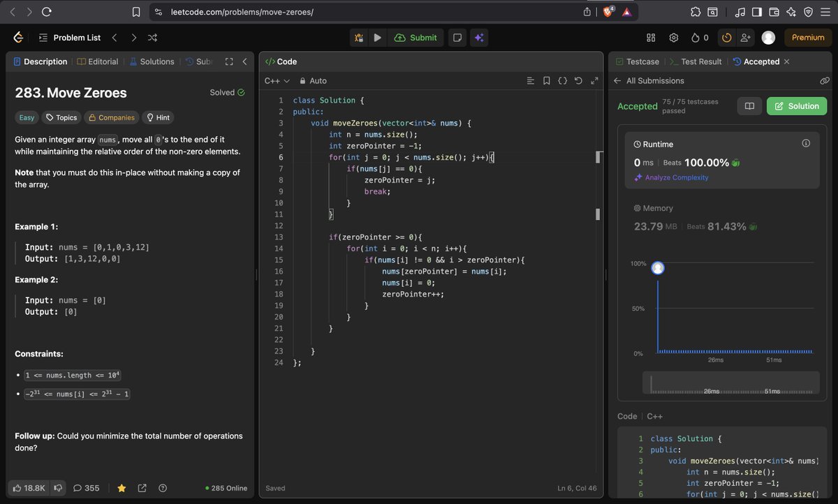Screen dimensions: 838x504
Task: Collapse the Description panel with left chevron
Action: click(244, 61)
